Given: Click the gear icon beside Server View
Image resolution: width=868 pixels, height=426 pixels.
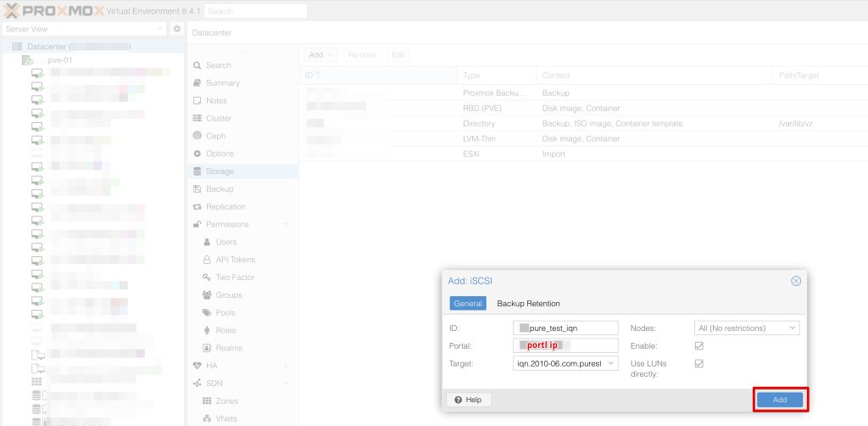Looking at the screenshot, I should (177, 29).
